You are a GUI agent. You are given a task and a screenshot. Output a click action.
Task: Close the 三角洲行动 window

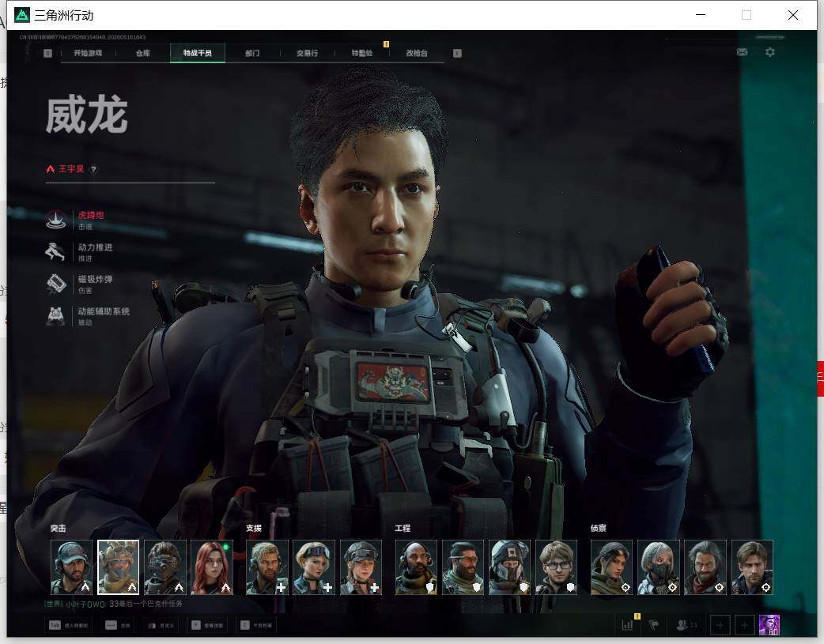click(793, 15)
